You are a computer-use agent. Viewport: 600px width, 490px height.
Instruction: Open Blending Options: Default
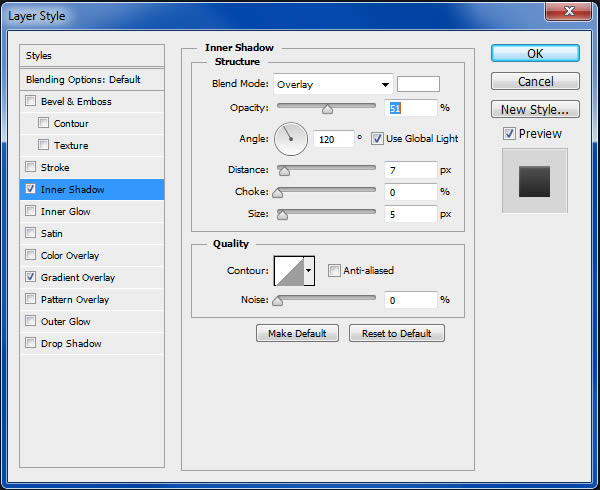pos(92,80)
